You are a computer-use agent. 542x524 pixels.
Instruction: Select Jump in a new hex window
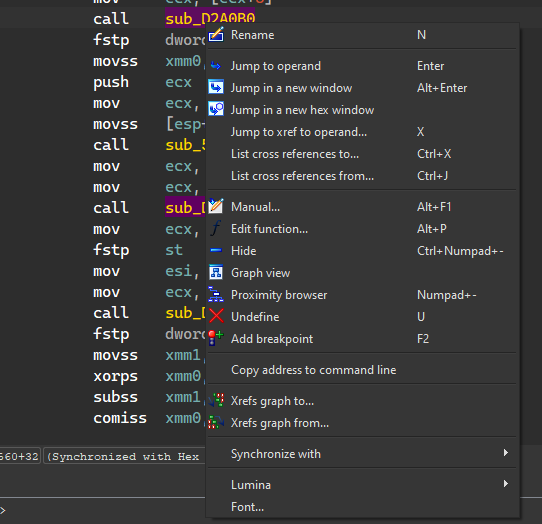tap(362, 110)
